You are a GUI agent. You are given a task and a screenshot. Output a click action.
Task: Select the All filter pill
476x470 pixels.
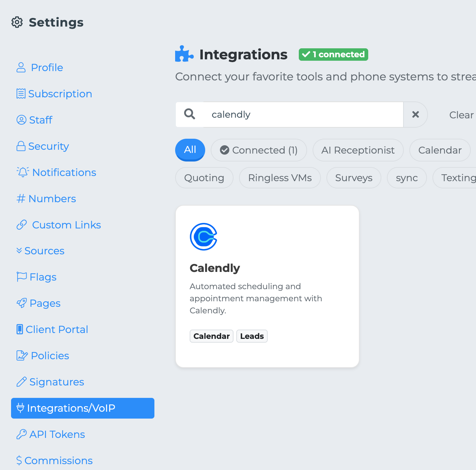pyautogui.click(x=190, y=150)
